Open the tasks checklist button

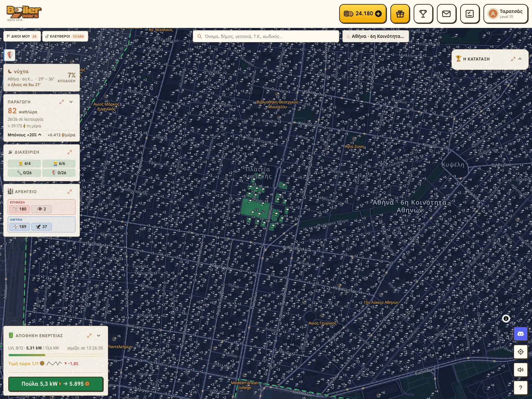470,14
